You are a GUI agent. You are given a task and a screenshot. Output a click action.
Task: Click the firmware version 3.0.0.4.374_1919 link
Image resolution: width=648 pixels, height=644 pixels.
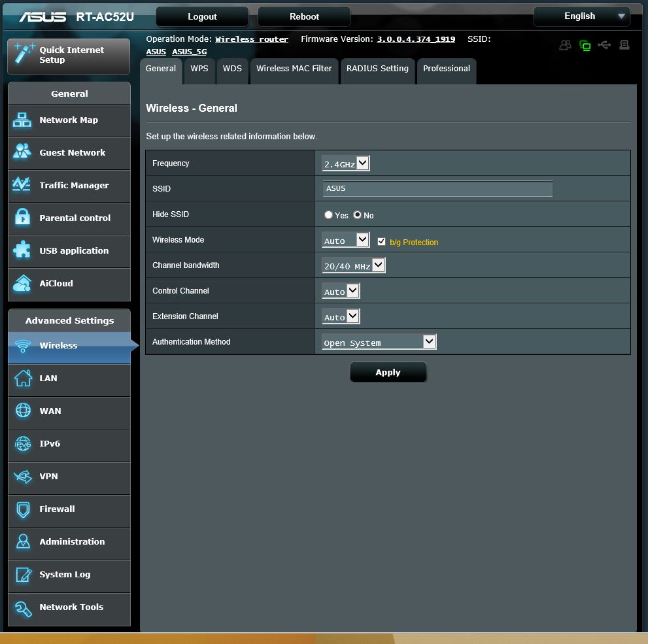pyautogui.click(x=416, y=39)
